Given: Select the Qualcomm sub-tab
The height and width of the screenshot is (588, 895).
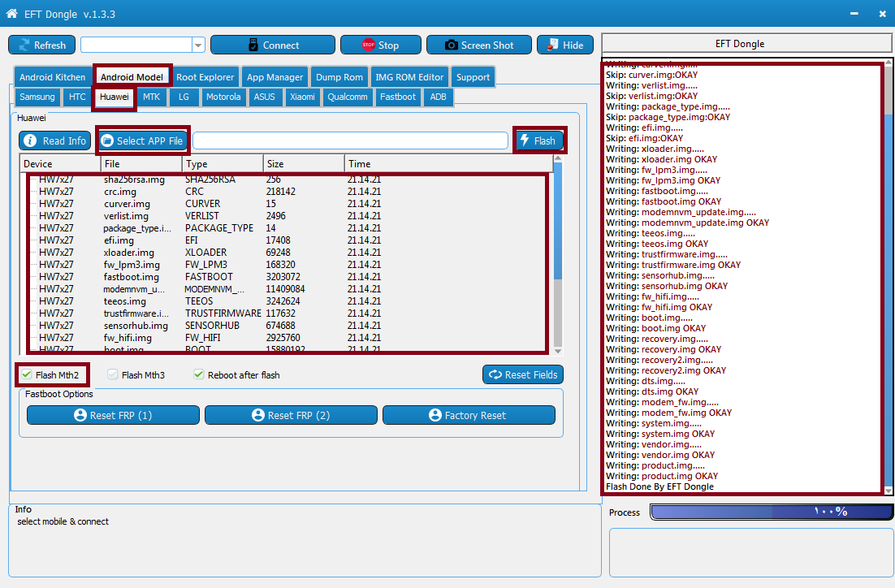Looking at the screenshot, I should coord(347,97).
